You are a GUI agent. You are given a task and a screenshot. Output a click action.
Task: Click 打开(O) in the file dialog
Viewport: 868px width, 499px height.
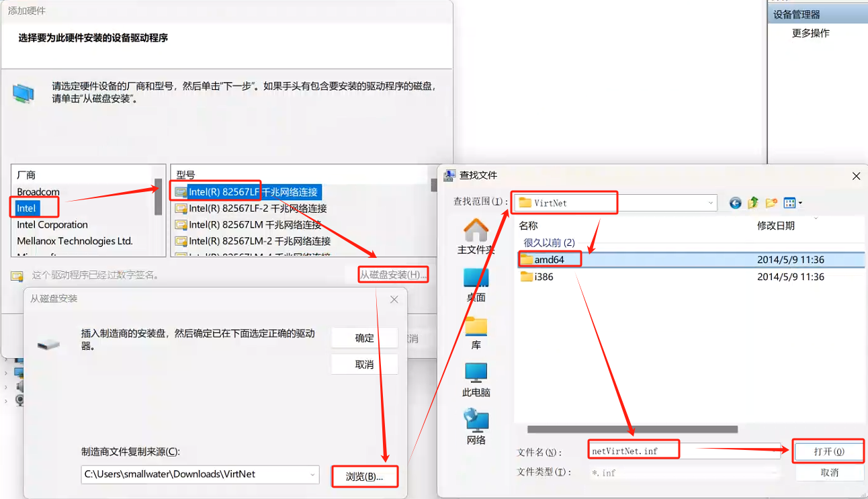(828, 451)
